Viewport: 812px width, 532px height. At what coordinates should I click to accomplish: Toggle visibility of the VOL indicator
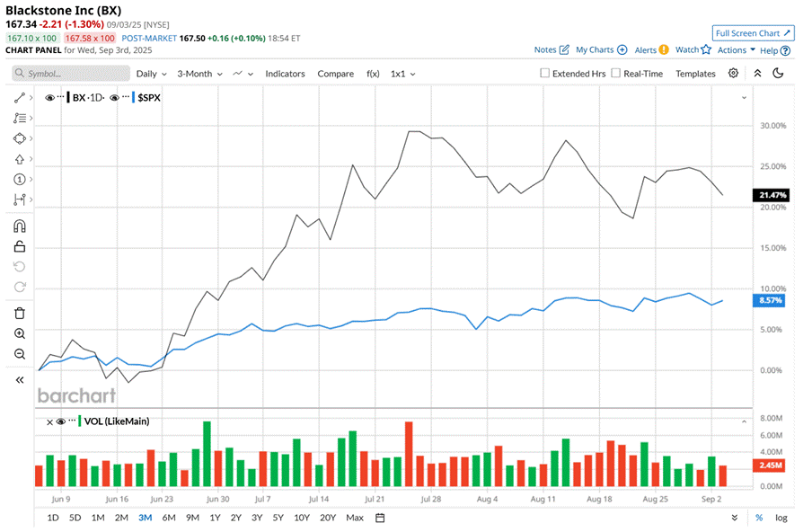(61, 421)
